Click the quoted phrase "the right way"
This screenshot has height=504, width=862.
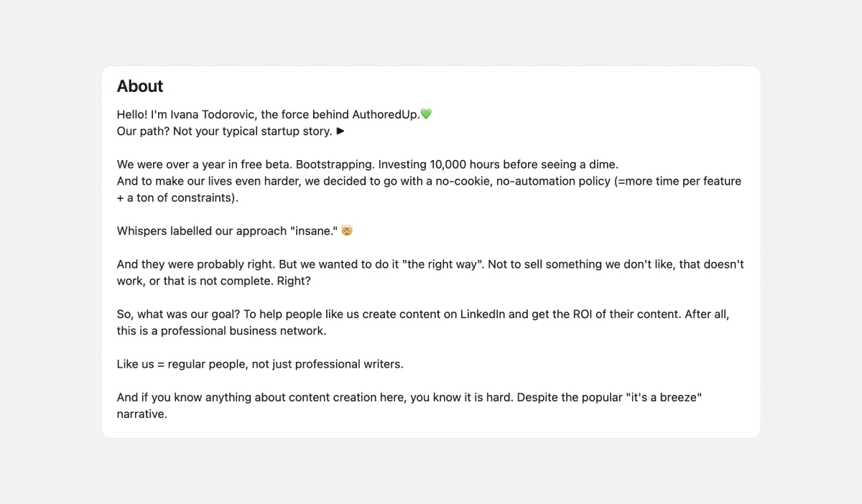point(442,264)
